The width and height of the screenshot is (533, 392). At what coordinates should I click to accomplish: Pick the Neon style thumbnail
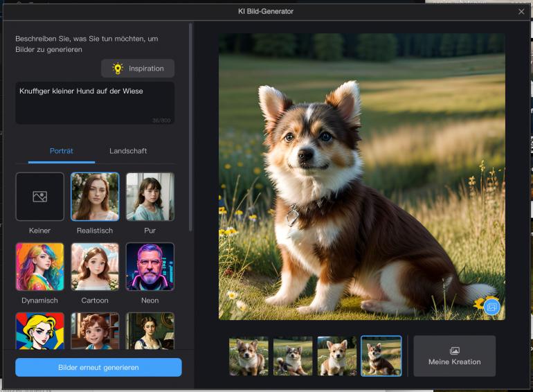coord(150,267)
